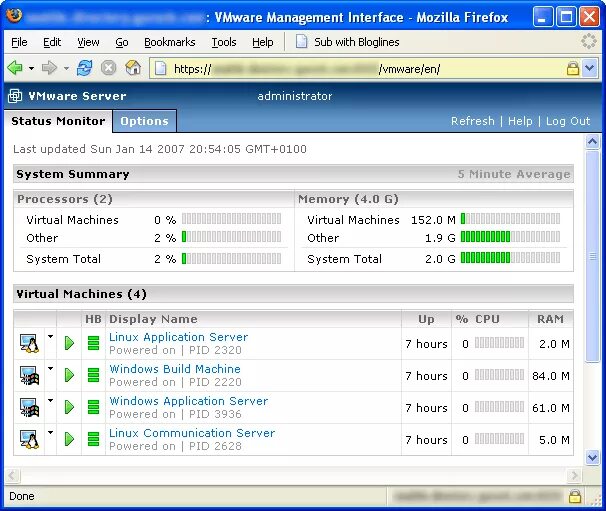Click the Log Out link

tap(568, 121)
